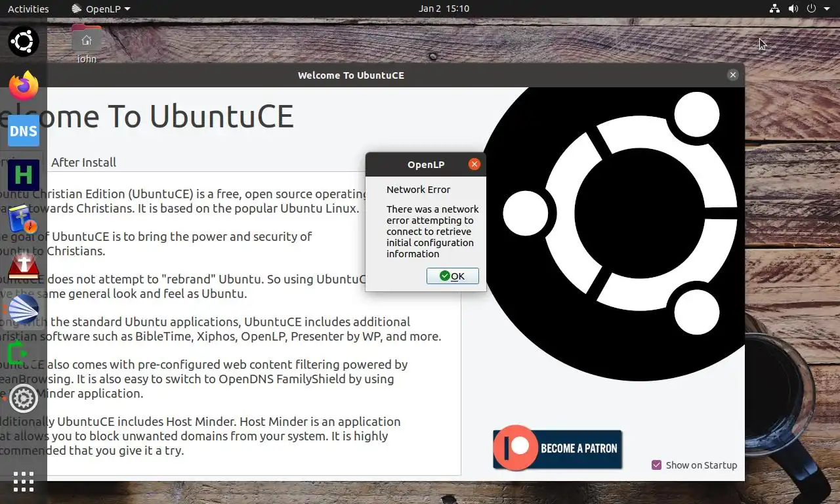Launch the green bracket dock application

[18, 354]
